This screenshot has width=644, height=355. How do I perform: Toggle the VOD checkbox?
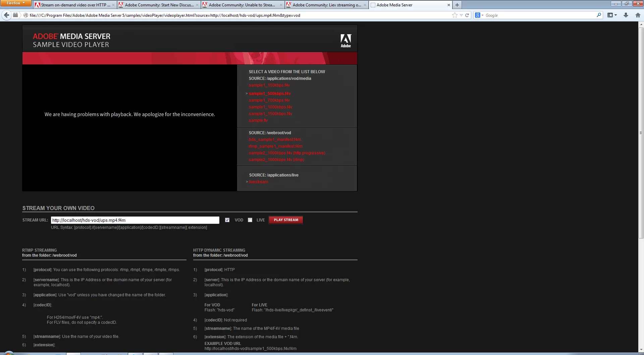[227, 220]
